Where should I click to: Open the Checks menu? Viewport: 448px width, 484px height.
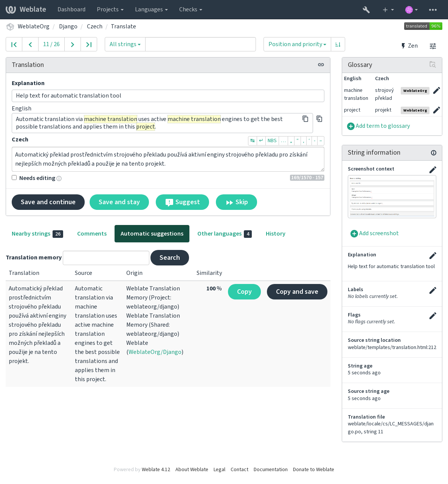tap(191, 9)
